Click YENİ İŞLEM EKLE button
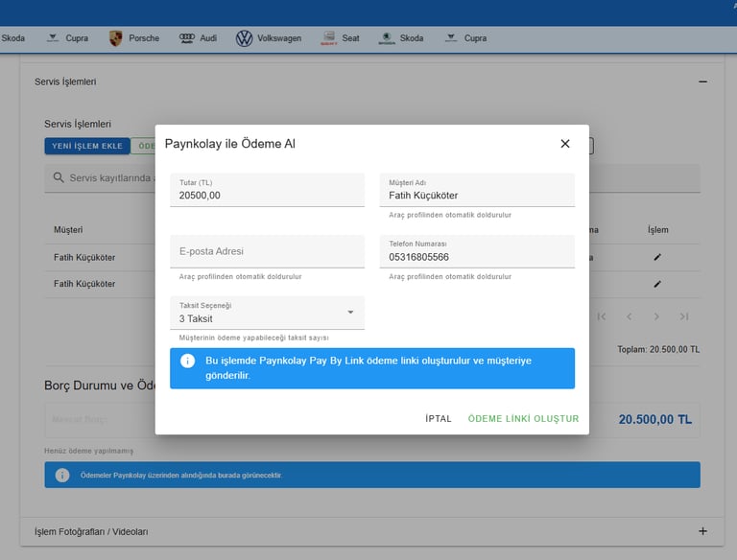737x560 pixels. [x=87, y=146]
